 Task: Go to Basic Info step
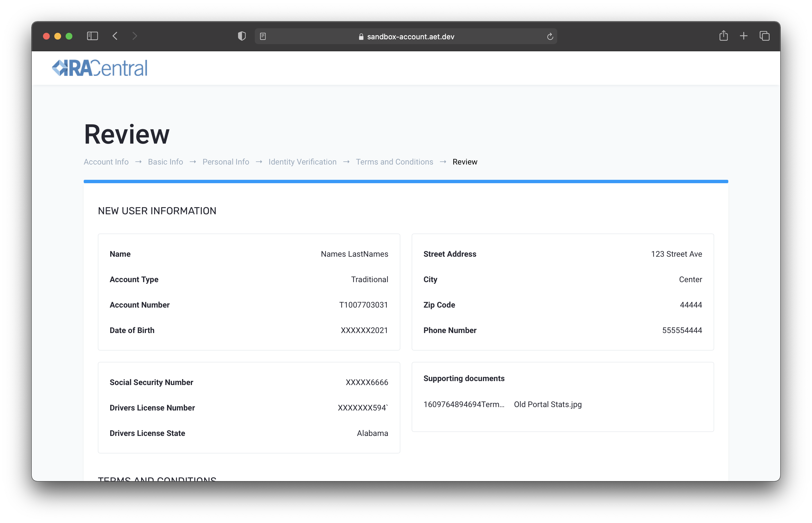[x=165, y=162]
